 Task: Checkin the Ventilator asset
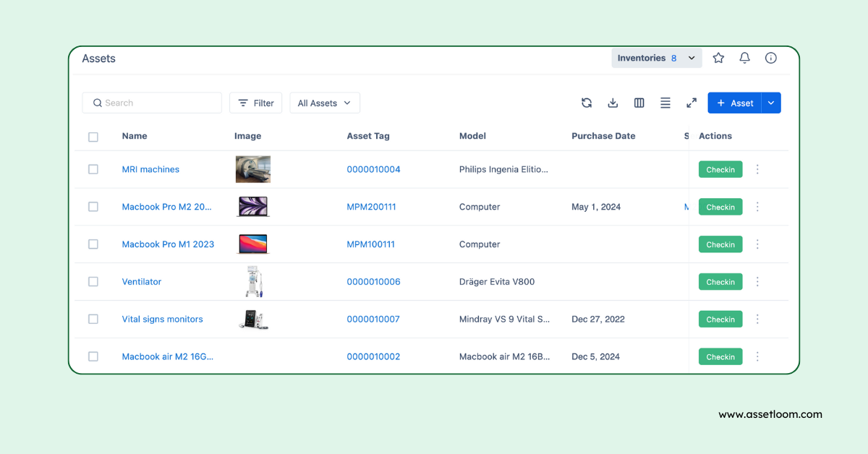click(720, 282)
